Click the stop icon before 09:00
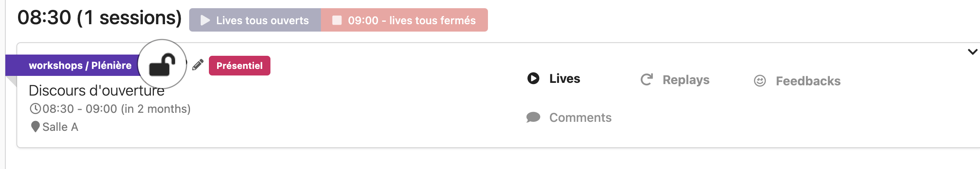The height and width of the screenshot is (169, 980). 337,21
